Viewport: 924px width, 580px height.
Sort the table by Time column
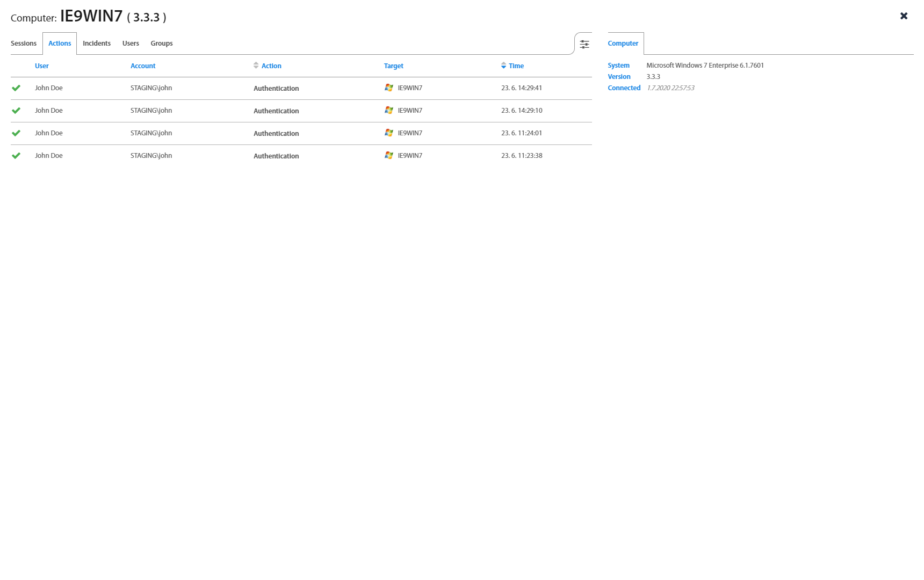point(516,66)
